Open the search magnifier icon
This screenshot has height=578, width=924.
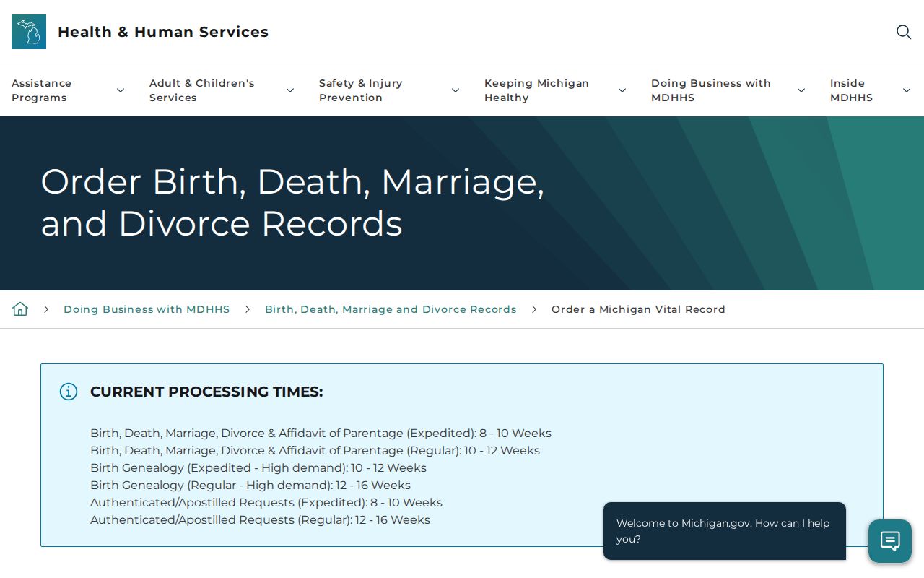904,32
